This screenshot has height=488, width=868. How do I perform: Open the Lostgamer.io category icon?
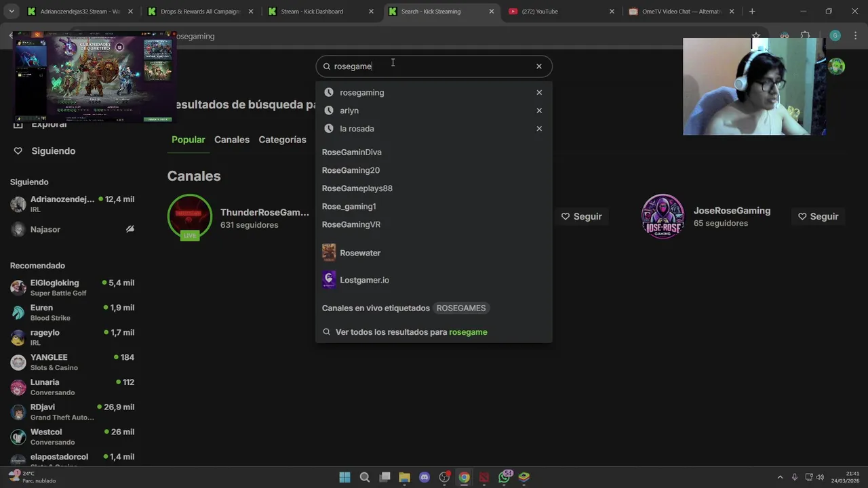(x=329, y=280)
